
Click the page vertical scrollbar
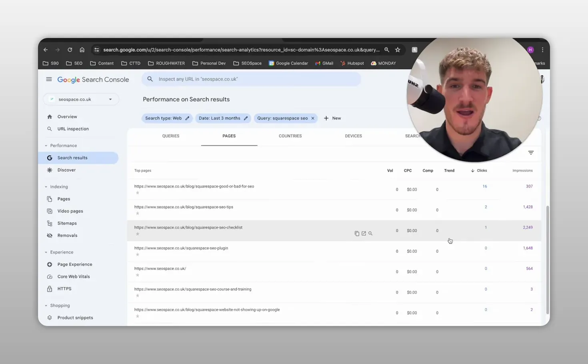(x=548, y=260)
